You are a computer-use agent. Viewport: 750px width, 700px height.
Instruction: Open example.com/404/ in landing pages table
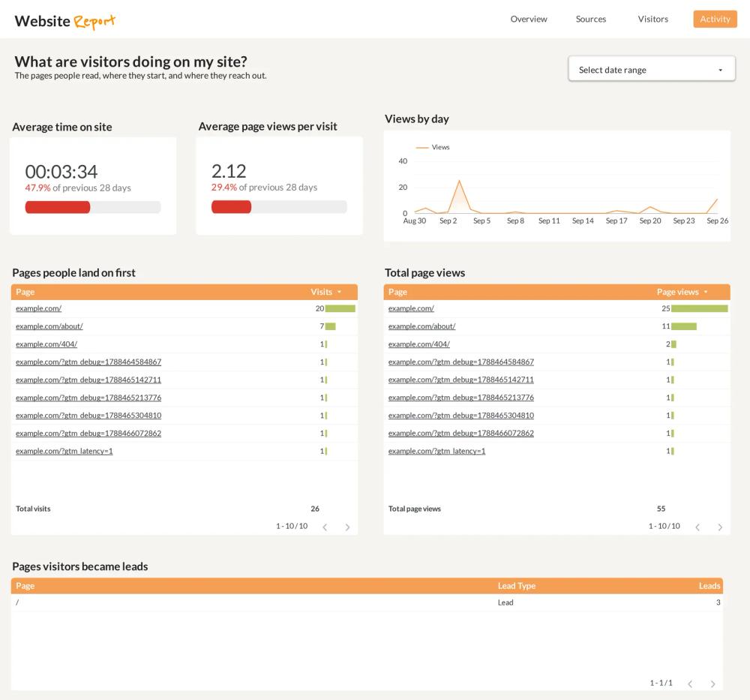click(x=46, y=344)
